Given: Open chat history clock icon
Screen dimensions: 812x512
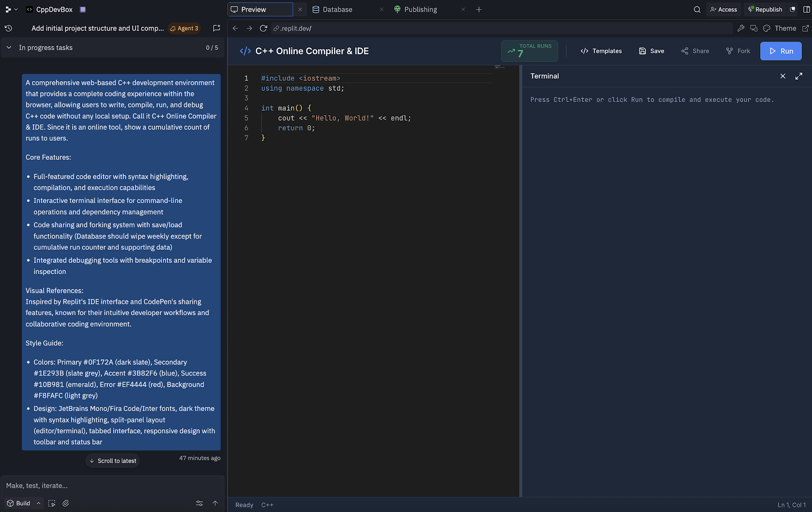Looking at the screenshot, I should coord(8,28).
